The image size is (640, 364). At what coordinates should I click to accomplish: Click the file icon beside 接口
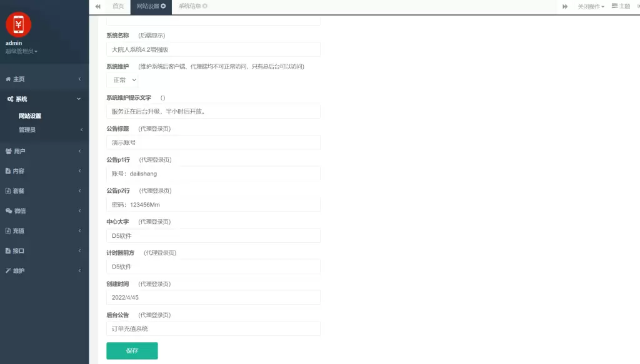click(x=7, y=251)
